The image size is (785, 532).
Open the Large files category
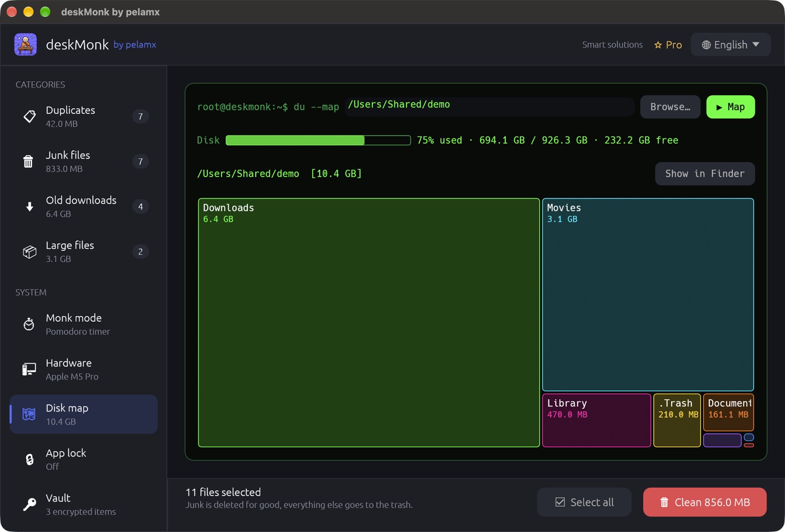click(84, 252)
